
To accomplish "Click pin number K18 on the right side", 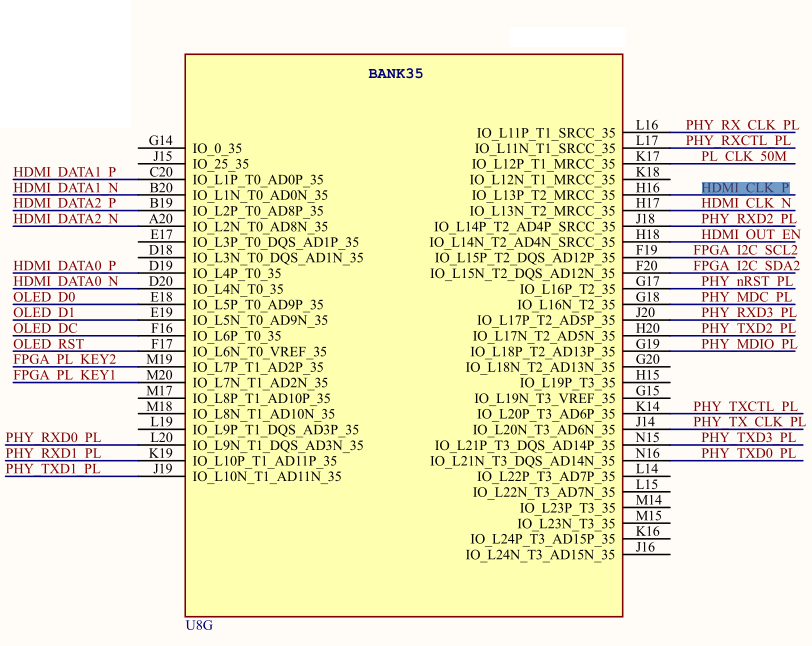I will [x=648, y=172].
